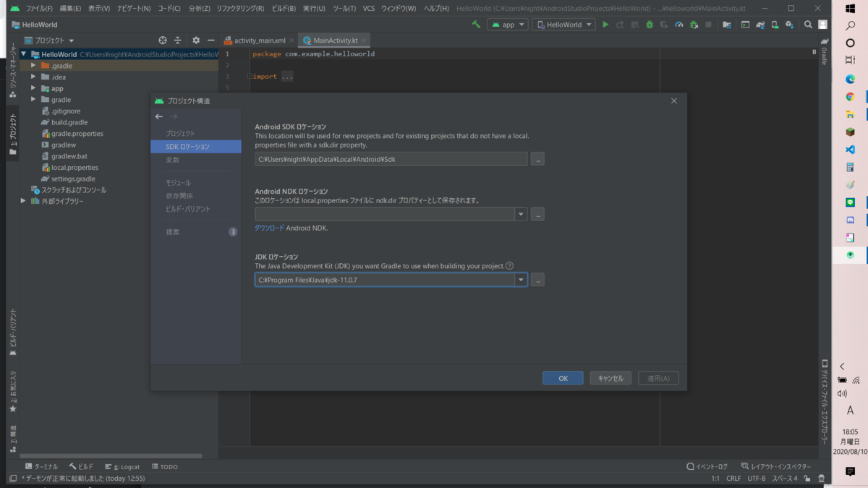This screenshot has width=868, height=488.
Task: Run the app with green play button
Action: [605, 25]
